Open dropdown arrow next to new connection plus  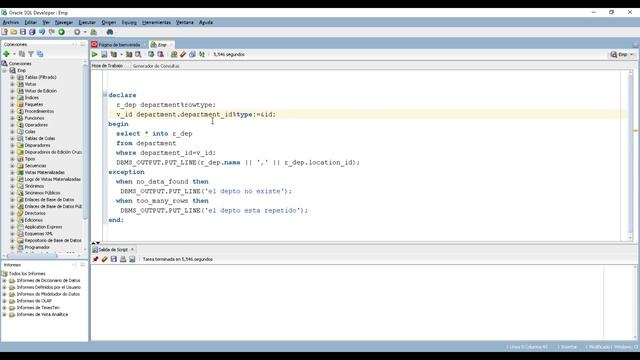pyautogui.click(x=14, y=54)
